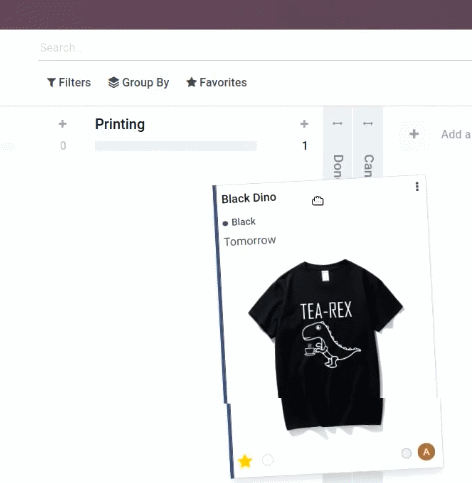Click the plus icon left of Printing
The width and height of the screenshot is (472, 483).
pyautogui.click(x=62, y=124)
